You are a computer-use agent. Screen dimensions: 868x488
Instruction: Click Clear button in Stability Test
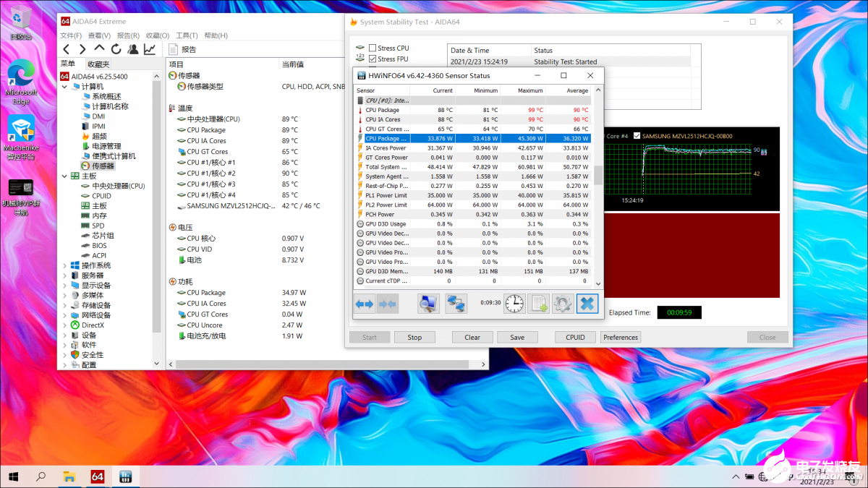472,337
